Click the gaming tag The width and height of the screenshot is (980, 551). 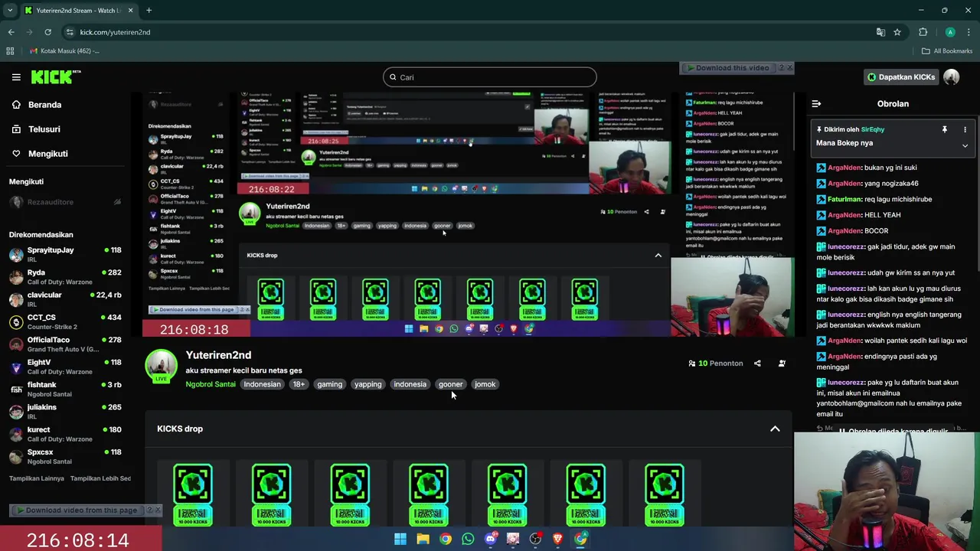pyautogui.click(x=330, y=384)
